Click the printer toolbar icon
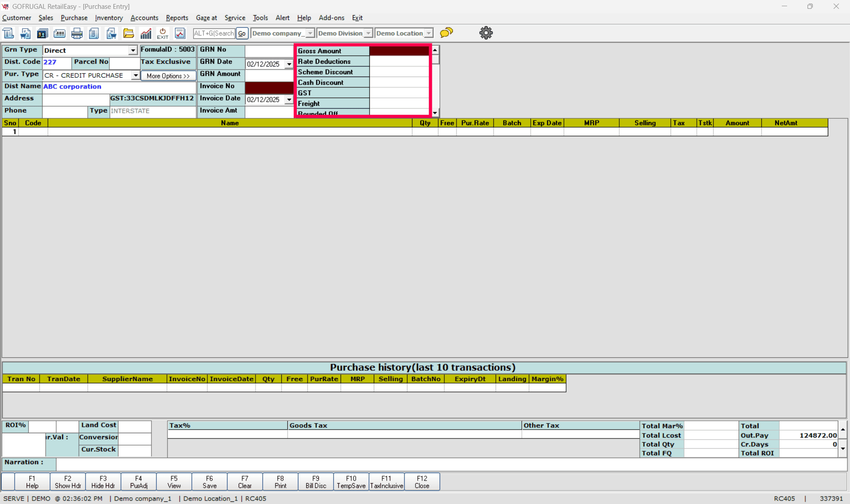This screenshot has width=850, height=504. [77, 33]
